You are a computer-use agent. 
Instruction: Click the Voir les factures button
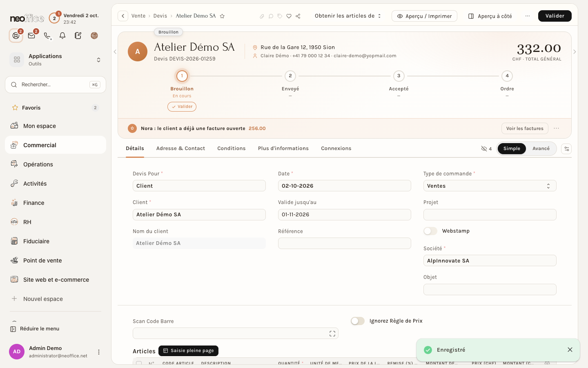click(x=525, y=128)
